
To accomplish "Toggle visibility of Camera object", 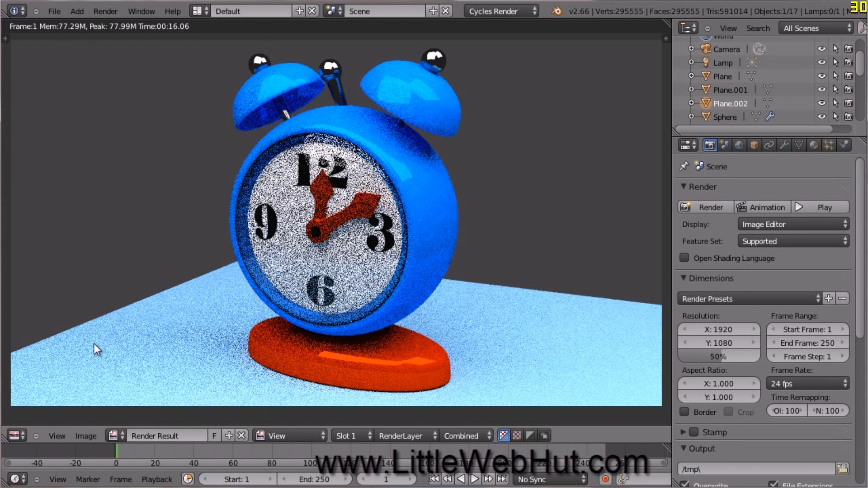I will click(821, 49).
